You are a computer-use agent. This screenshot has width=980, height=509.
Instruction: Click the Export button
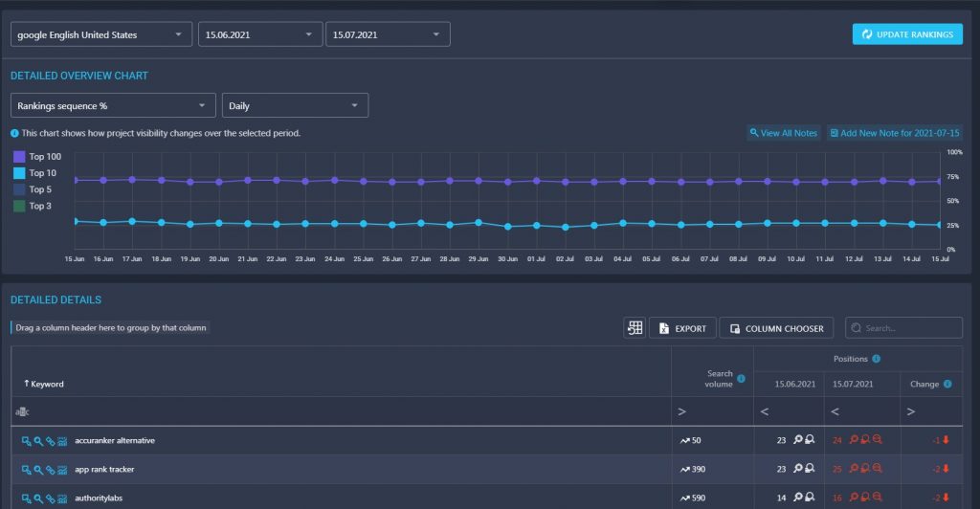coord(682,328)
